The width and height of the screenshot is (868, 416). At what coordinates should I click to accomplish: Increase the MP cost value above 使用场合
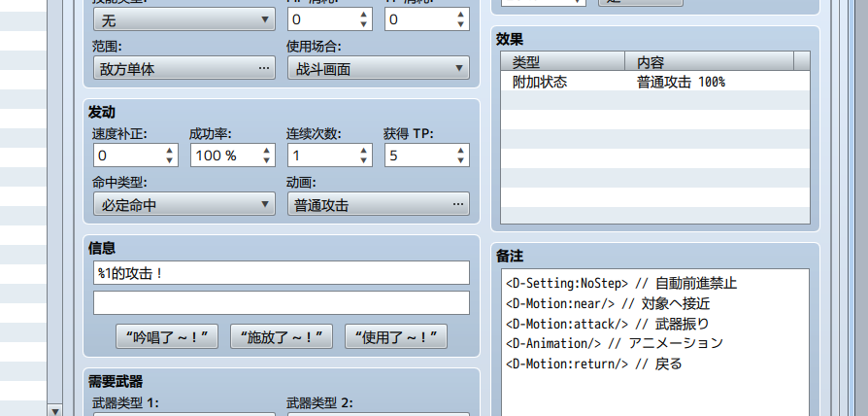point(364,15)
